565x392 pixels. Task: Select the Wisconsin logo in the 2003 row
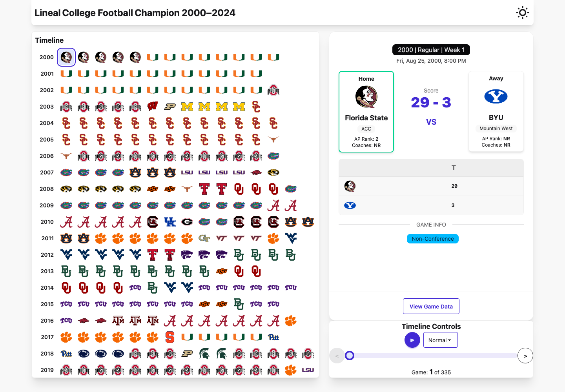(x=153, y=107)
